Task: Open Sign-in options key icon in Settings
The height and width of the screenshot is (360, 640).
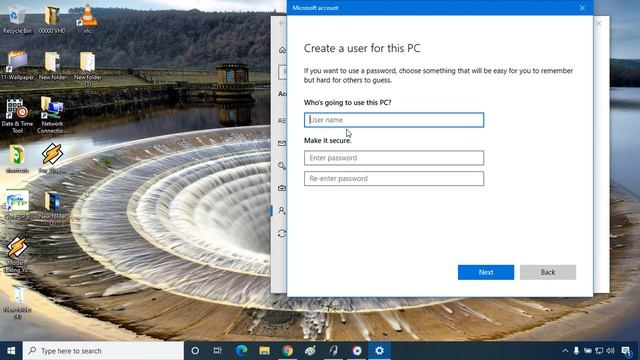Action: (282, 166)
